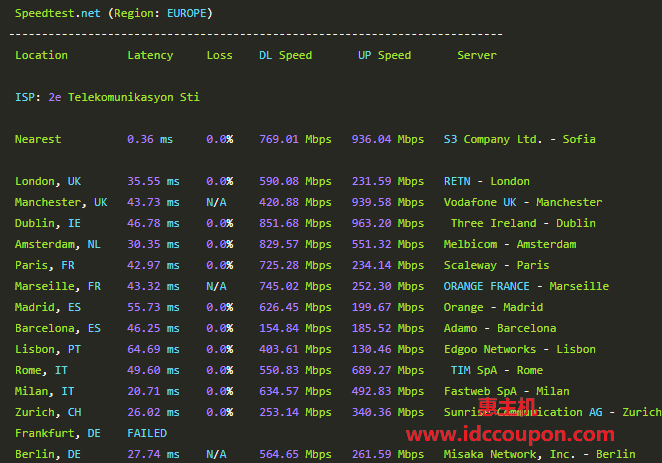This screenshot has height=463, width=662.
Task: Click the 'Madrid, ES' location
Action: coord(48,307)
